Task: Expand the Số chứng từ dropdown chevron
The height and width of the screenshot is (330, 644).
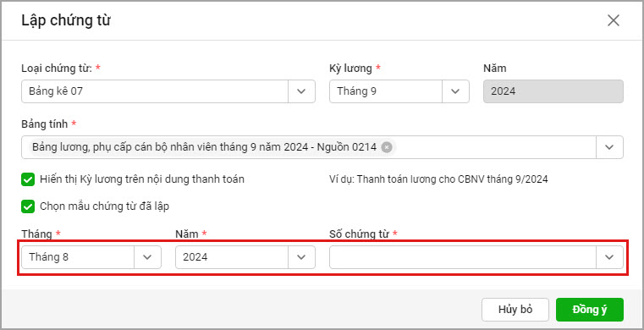Action: [x=609, y=257]
